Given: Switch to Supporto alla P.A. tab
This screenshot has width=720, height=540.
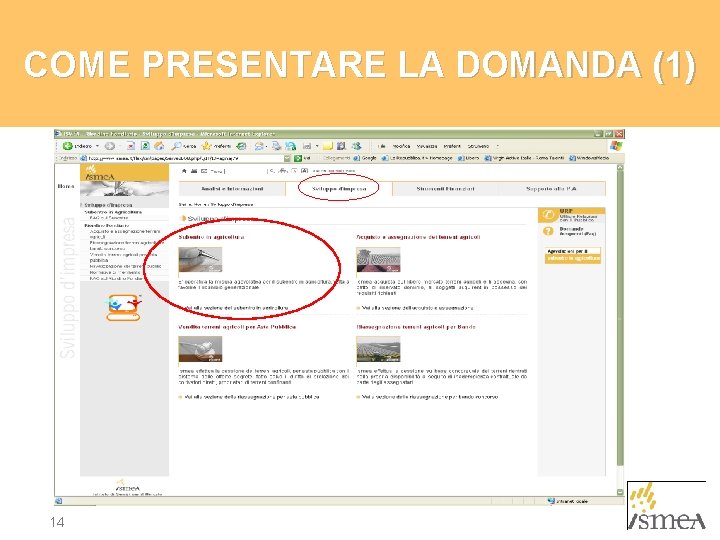Looking at the screenshot, I should pos(551,189).
